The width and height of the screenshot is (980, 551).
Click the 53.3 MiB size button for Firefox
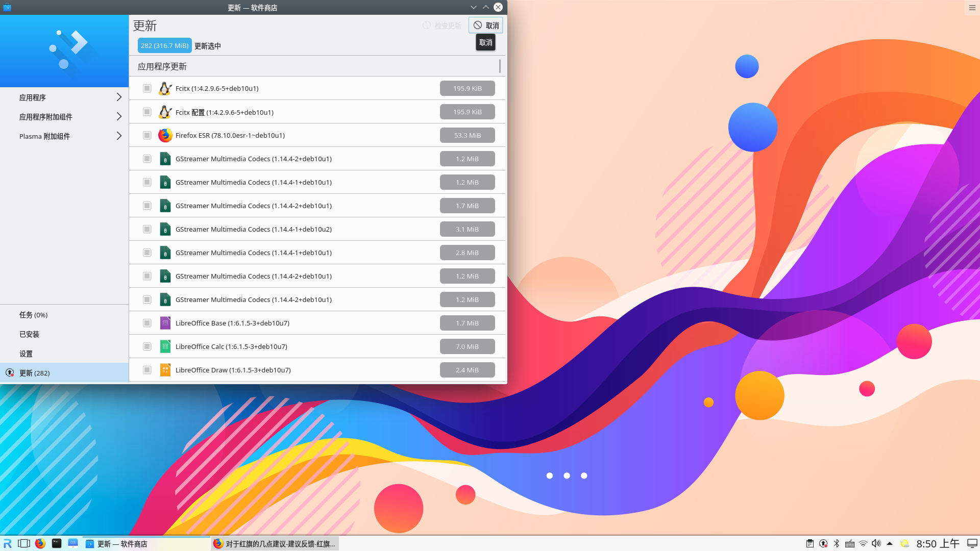pos(467,135)
